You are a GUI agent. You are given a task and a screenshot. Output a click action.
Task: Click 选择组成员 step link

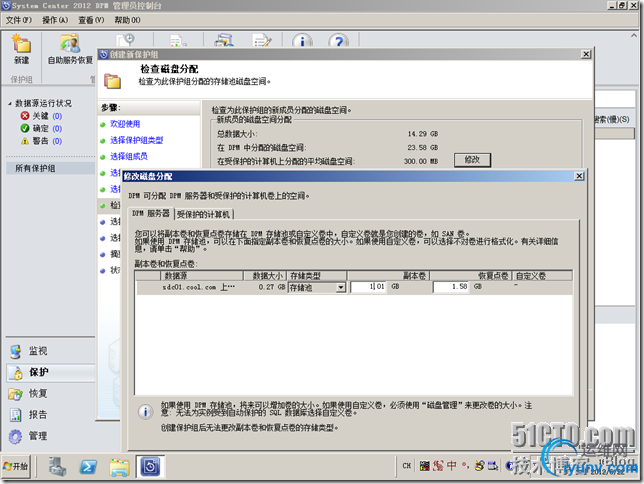[x=129, y=156]
